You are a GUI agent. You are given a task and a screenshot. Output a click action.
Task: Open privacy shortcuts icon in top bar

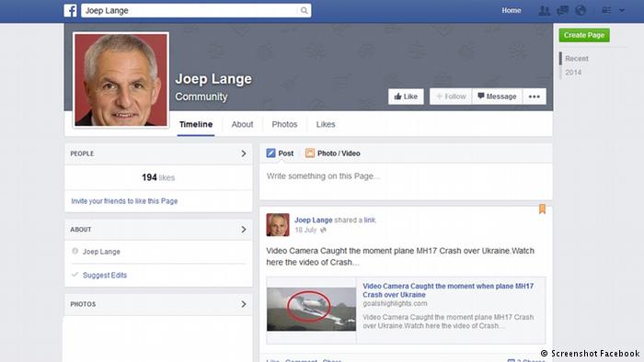point(606,11)
